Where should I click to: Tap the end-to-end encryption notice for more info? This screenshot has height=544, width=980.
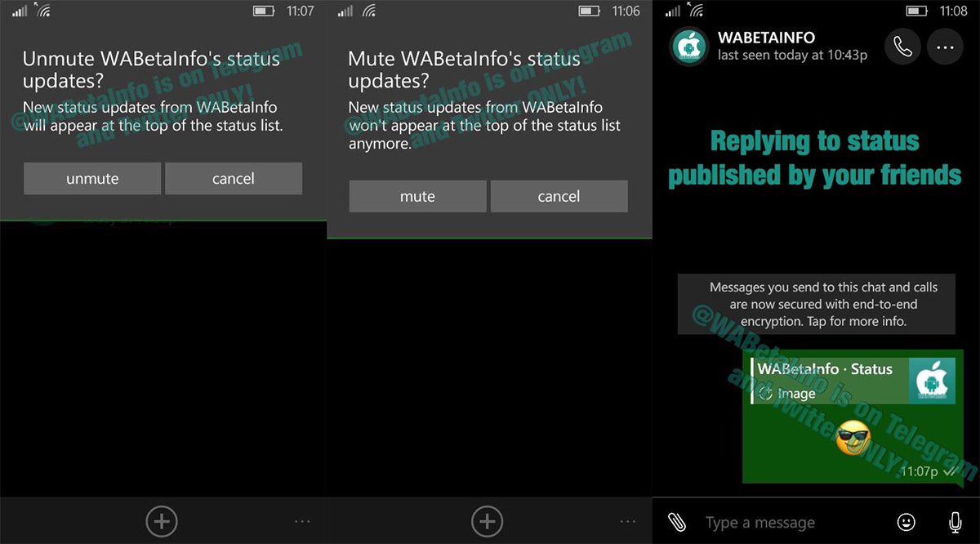[817, 304]
